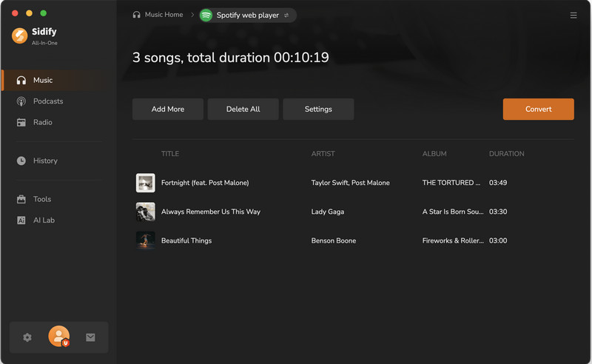Open the Radio section
The height and width of the screenshot is (364, 592).
pyautogui.click(x=43, y=122)
